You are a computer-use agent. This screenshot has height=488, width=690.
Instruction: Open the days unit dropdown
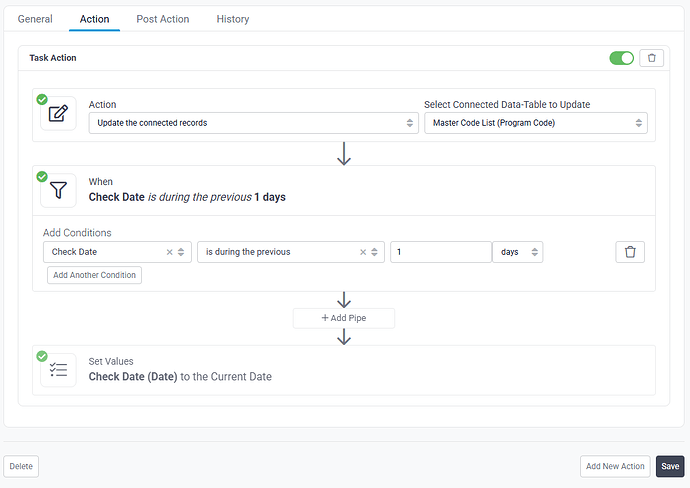pos(517,252)
